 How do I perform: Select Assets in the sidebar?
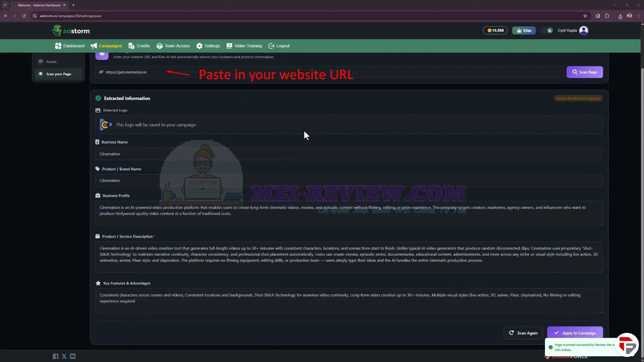point(58,62)
